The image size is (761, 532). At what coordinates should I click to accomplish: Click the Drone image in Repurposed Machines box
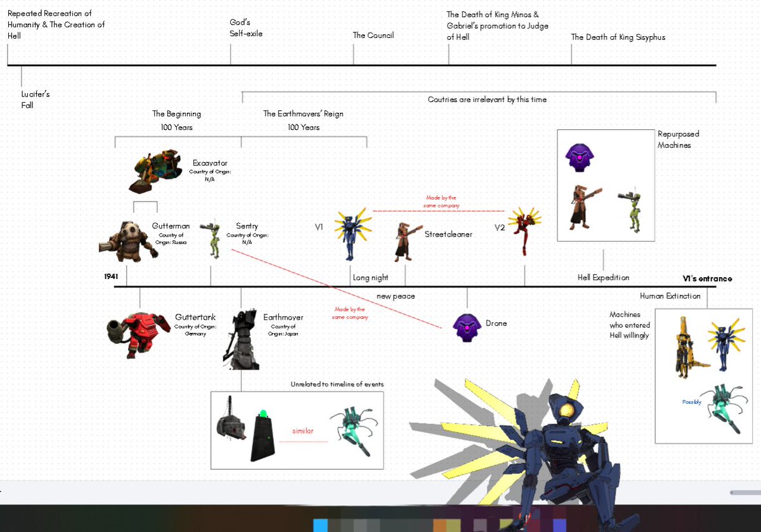(x=580, y=157)
